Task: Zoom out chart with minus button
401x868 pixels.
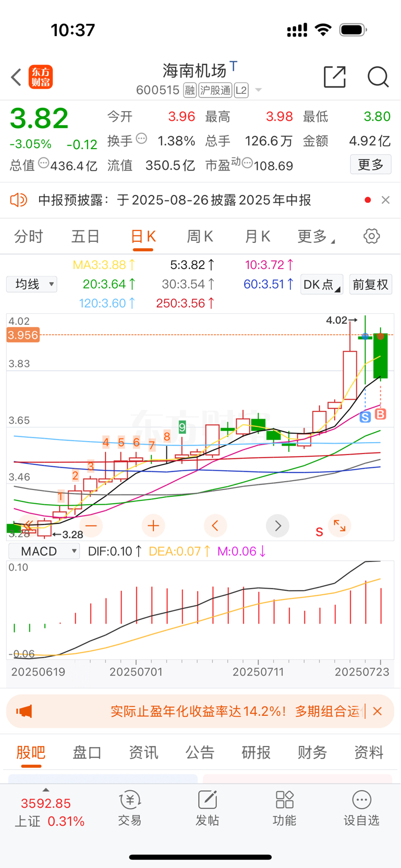Action: coord(91,525)
